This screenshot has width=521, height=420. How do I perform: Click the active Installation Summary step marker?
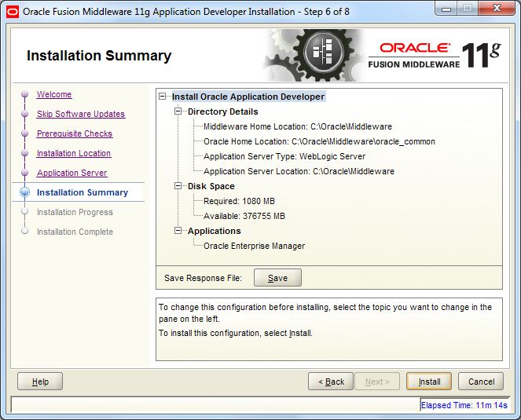[24, 192]
